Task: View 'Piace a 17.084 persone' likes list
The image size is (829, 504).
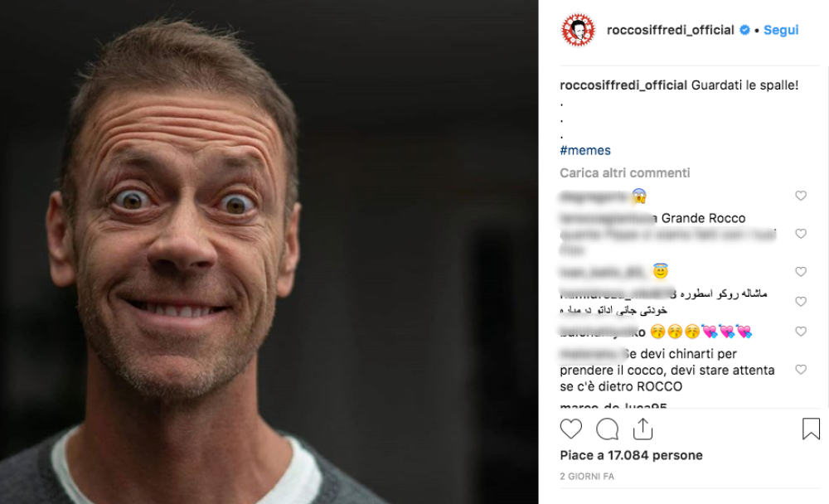Action: tap(631, 455)
